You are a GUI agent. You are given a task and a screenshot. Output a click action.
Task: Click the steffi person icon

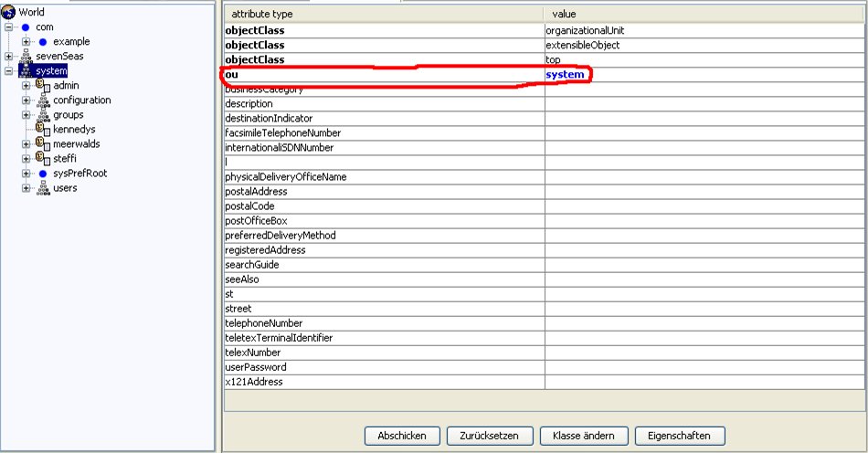[x=43, y=158]
